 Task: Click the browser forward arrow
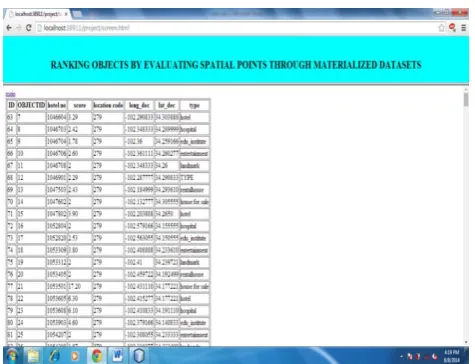(x=19, y=28)
